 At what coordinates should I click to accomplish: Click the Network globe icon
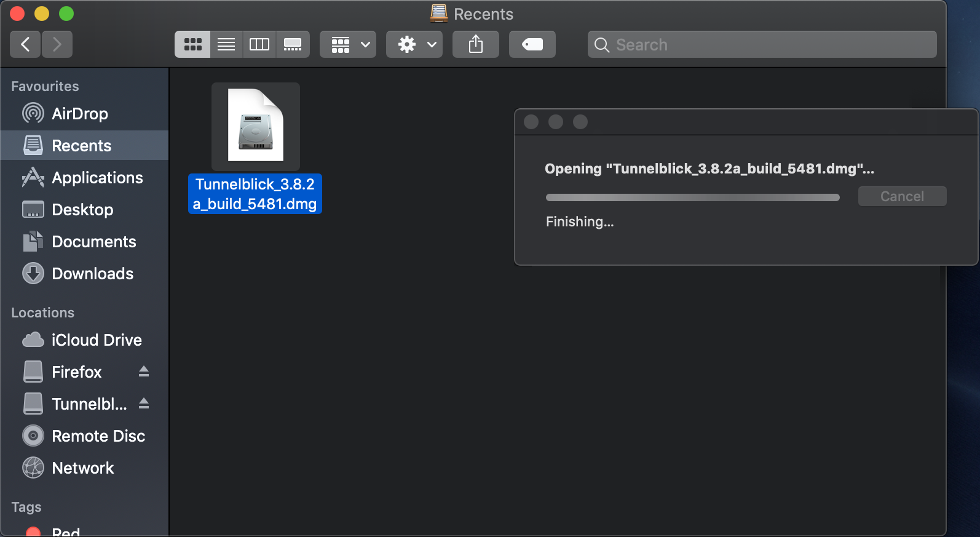33,467
